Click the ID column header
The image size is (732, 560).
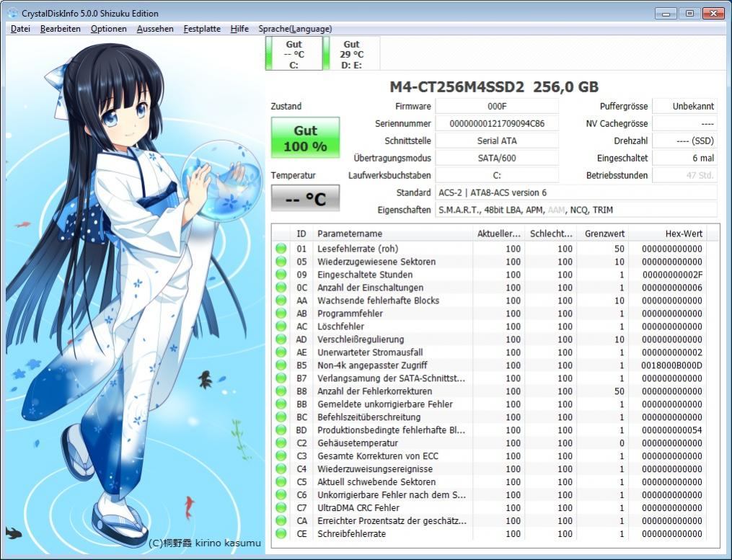[301, 234]
